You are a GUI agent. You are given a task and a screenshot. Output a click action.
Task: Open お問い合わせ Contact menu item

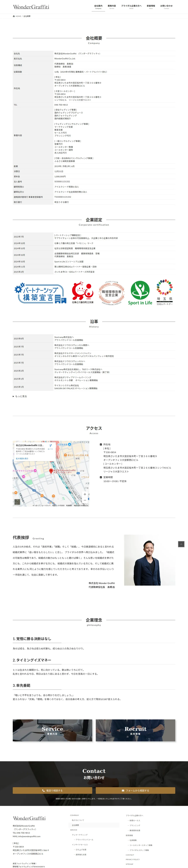coord(166,7)
